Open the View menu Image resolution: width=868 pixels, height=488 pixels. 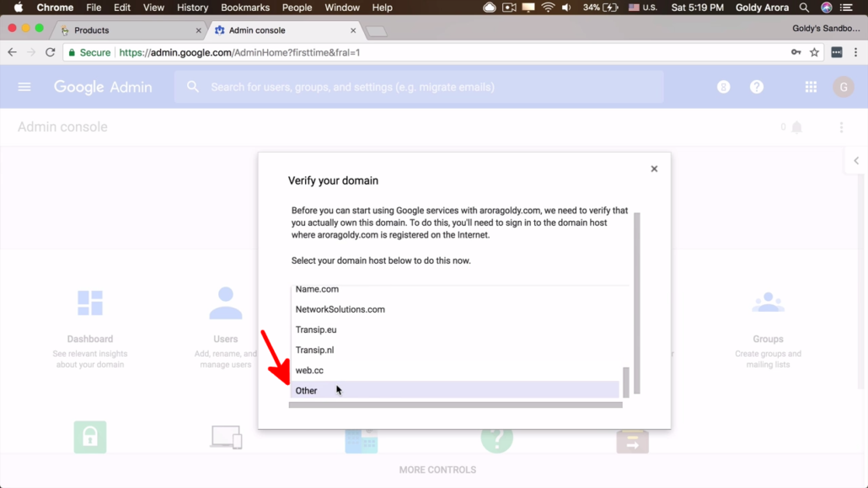click(153, 8)
